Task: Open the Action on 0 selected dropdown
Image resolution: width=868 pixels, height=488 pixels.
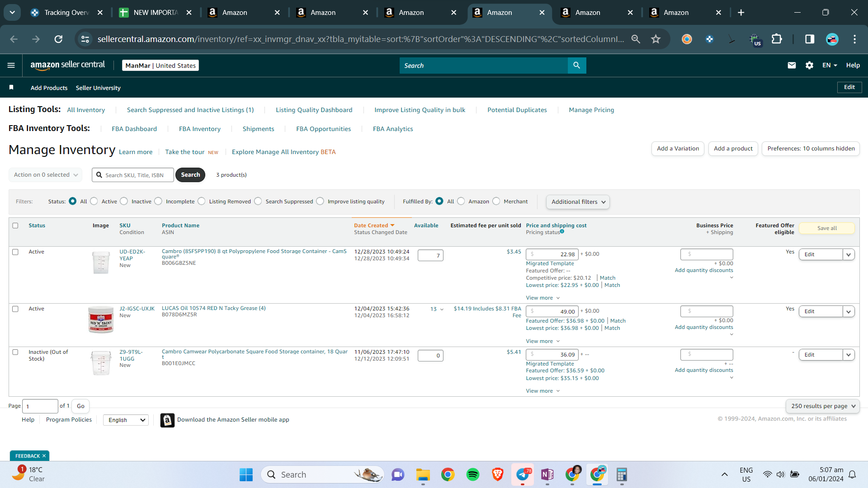Action: tap(45, 175)
